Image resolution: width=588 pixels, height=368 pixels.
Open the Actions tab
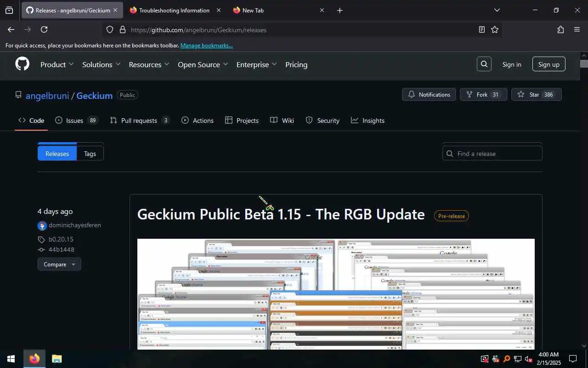coord(198,121)
